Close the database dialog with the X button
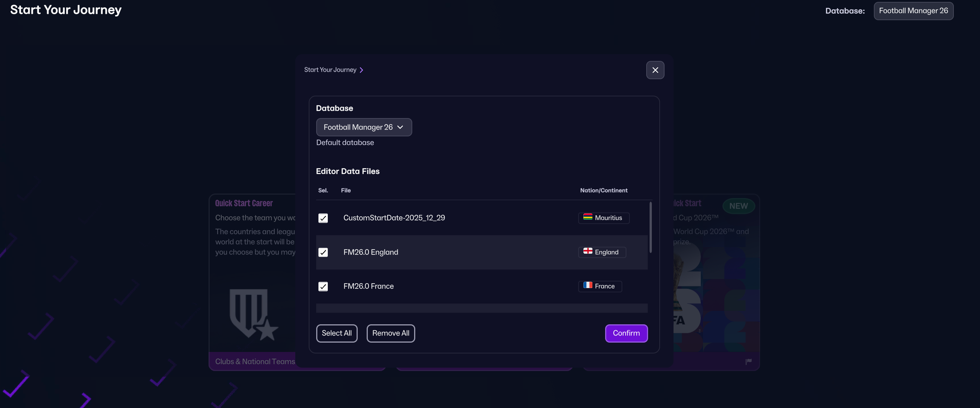The image size is (980, 408). coord(655,70)
